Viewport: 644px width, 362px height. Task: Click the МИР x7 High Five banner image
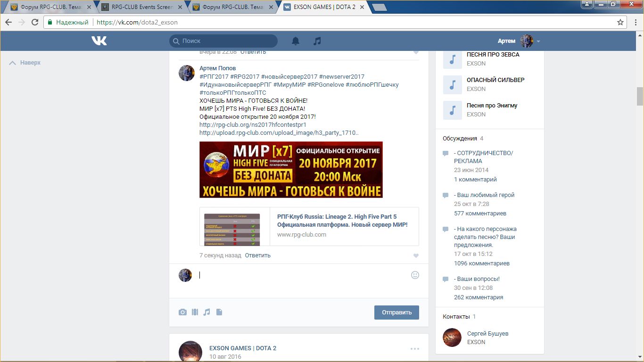[x=291, y=170]
